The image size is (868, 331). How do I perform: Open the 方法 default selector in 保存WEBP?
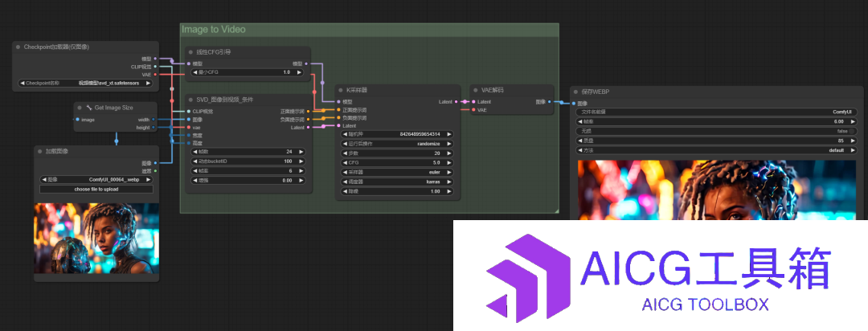(x=716, y=150)
